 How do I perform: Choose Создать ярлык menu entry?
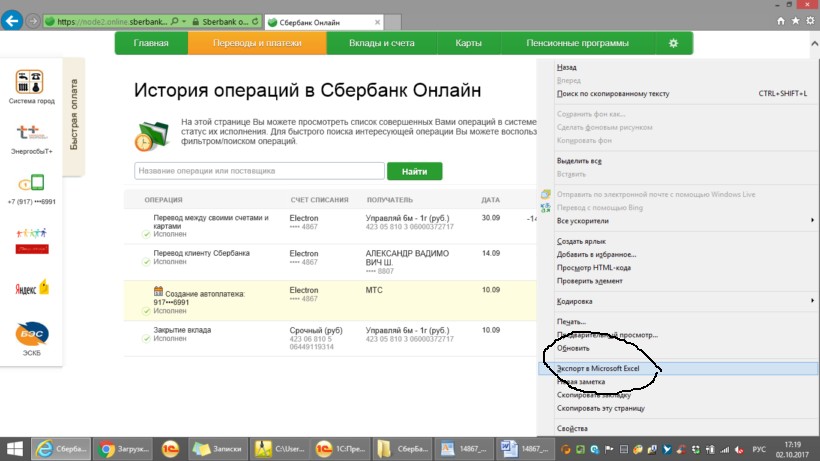(581, 241)
